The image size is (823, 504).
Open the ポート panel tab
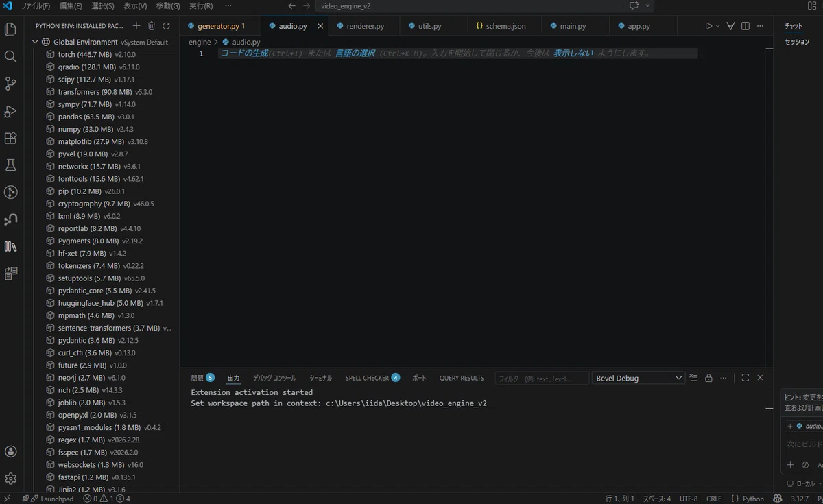(x=419, y=378)
